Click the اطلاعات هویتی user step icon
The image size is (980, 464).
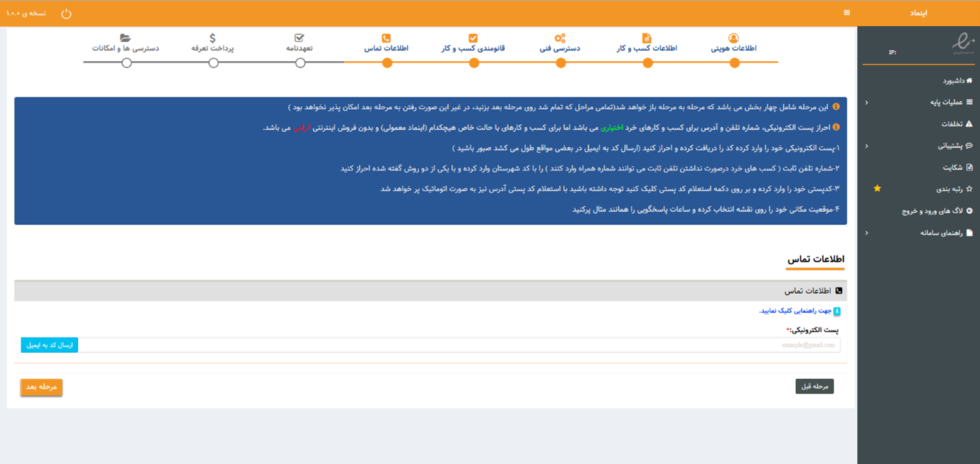pyautogui.click(x=734, y=38)
